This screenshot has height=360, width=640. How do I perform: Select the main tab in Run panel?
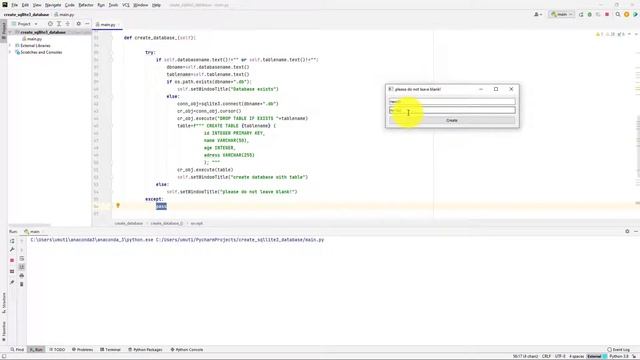[x=32, y=232]
